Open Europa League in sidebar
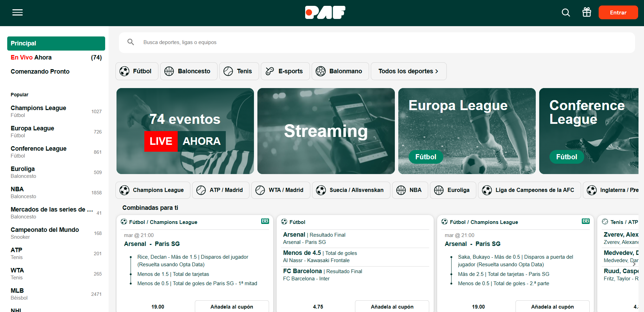This screenshot has width=644, height=312. tap(56, 131)
